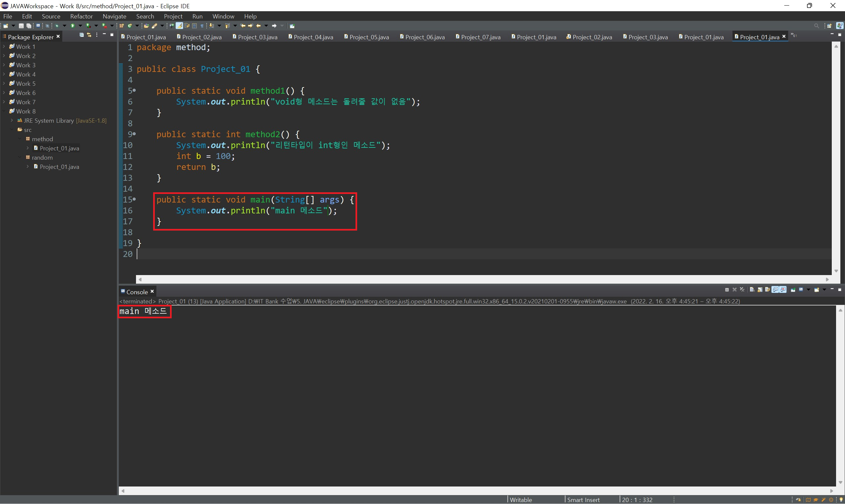Screen dimensions: 845x504
Task: Click the Open Type icon in toolbar
Action: point(147,26)
